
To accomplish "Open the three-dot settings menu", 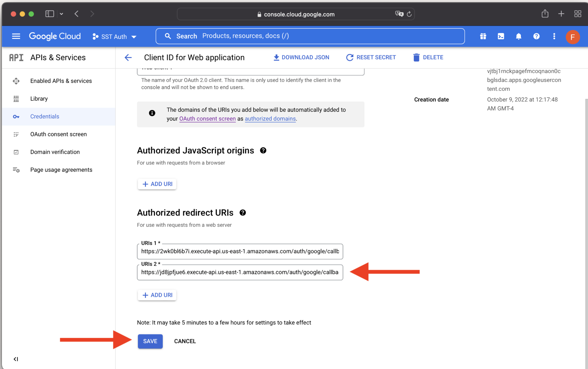I will 554,36.
